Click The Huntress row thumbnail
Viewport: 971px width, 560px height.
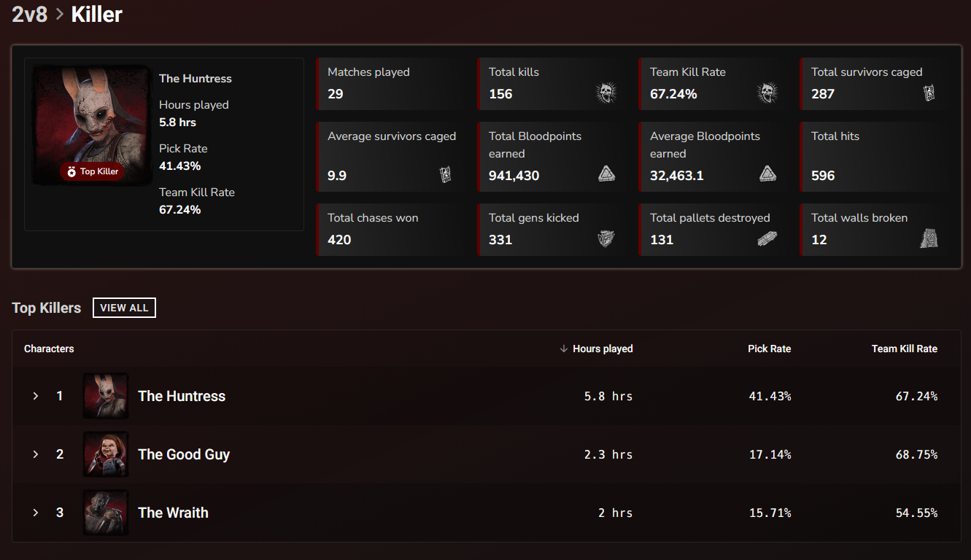[x=106, y=396]
